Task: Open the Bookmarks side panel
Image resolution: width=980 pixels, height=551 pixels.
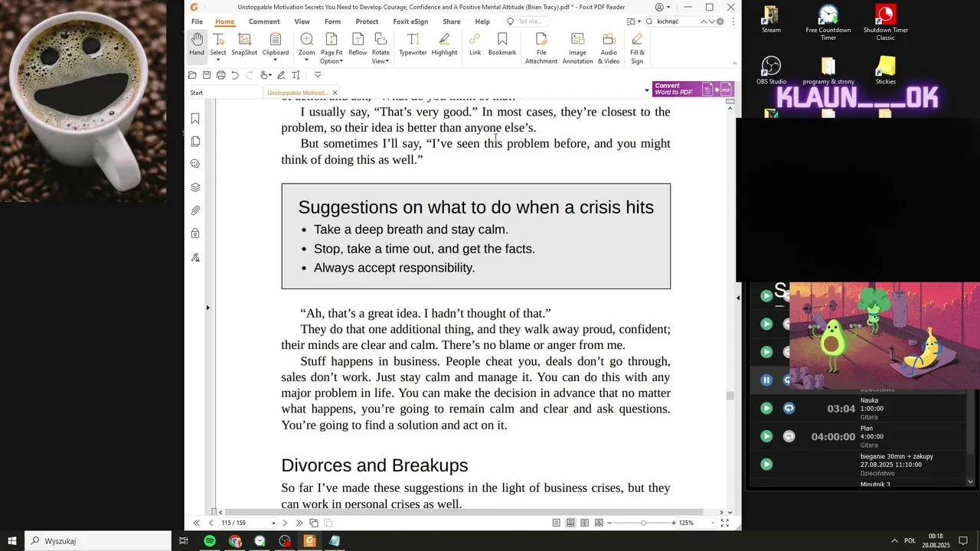Action: click(x=195, y=119)
